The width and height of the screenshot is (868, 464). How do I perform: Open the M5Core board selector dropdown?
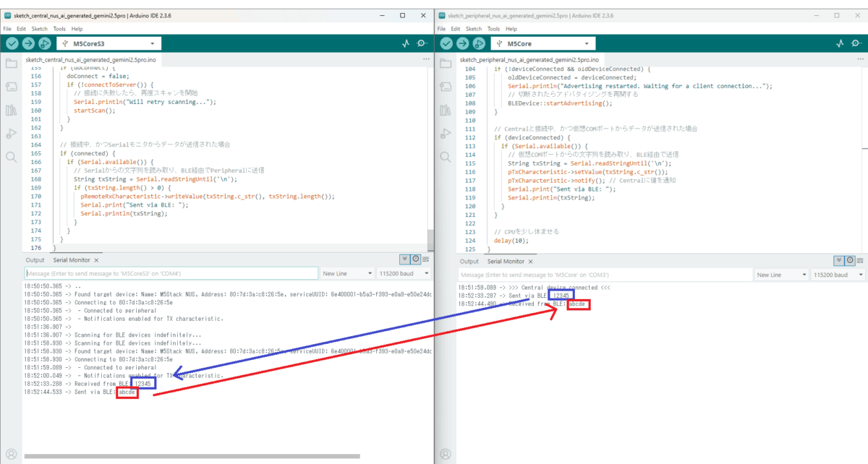point(543,43)
